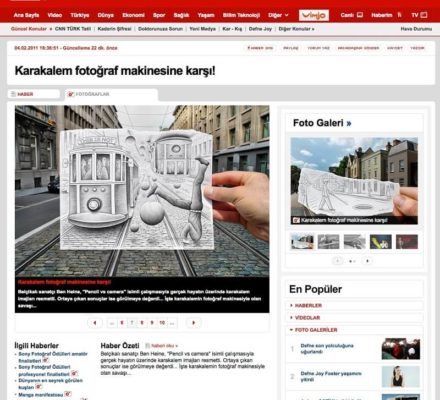
Task: Open the large Foto Galeri preview image
Action: click(354, 181)
